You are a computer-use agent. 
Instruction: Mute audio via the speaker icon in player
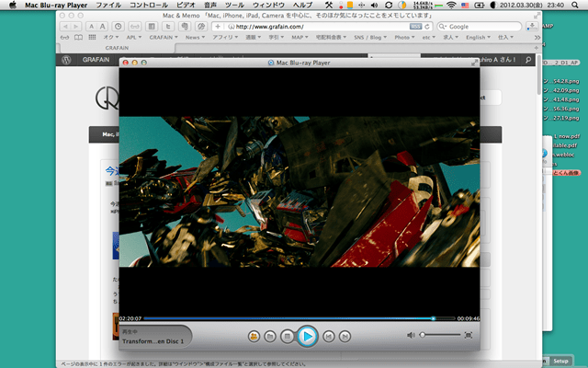pos(411,335)
